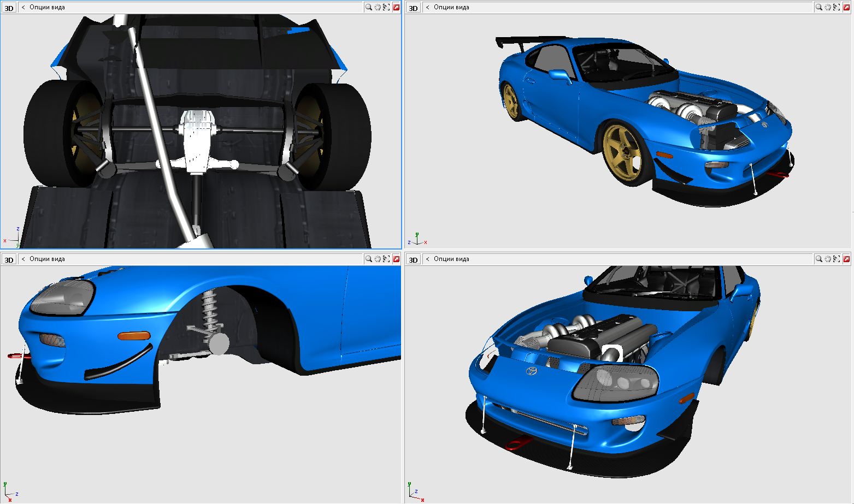The image size is (854, 504).
Task: Activate Pan hand tool in bottom-right viewport
Action: [828, 259]
